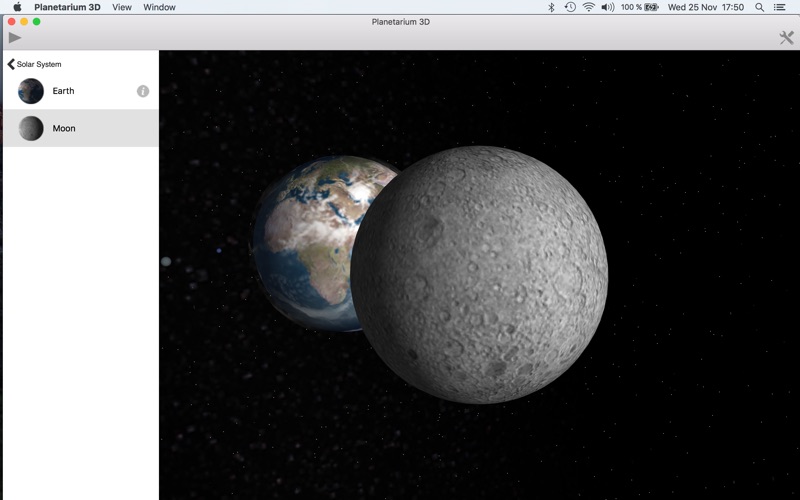Screen dimensions: 800x500
Task: Open the Planetarium 3D app menu
Action: [x=67, y=7]
